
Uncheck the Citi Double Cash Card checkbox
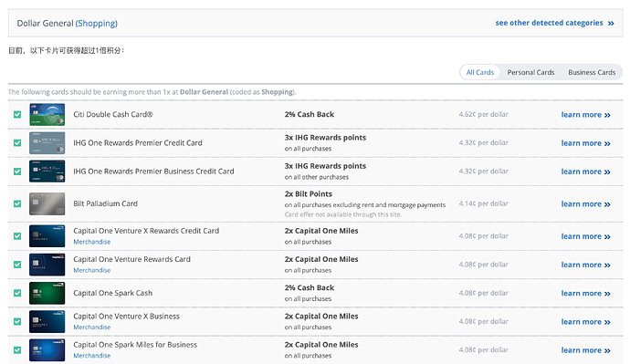click(x=17, y=114)
